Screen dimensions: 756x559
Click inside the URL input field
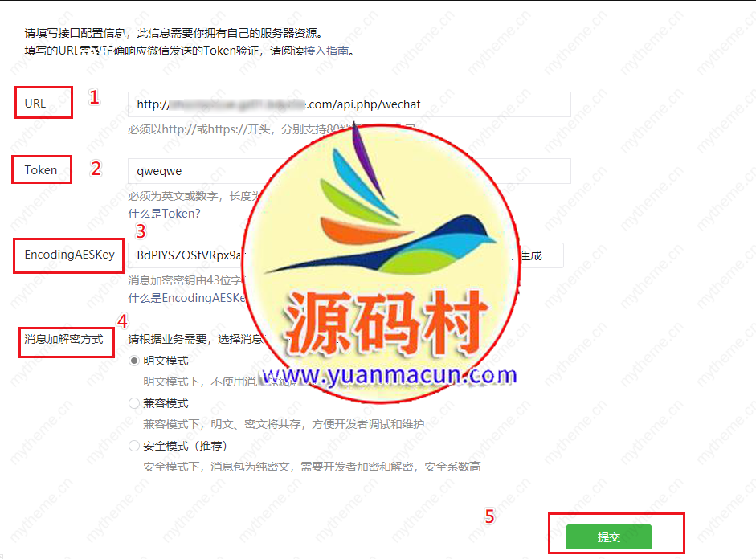(x=349, y=104)
